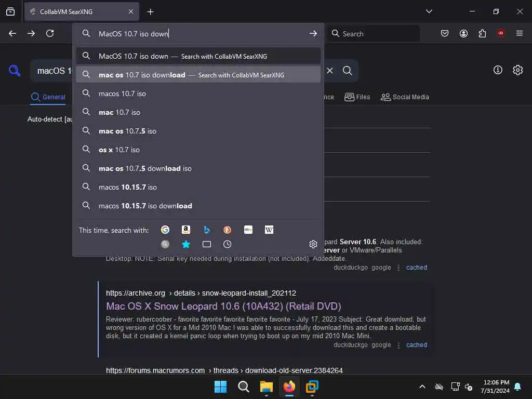Go back to the previous page
Viewport: 532px width, 399px height.
point(12,33)
